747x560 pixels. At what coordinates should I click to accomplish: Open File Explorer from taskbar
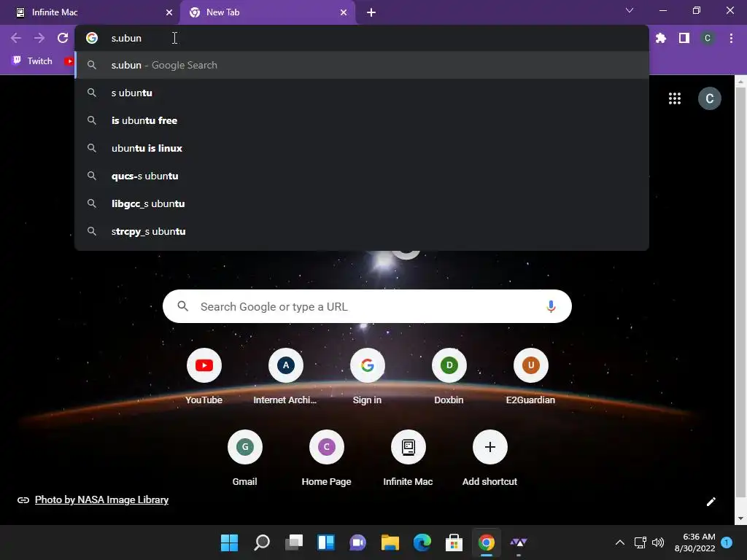(x=390, y=542)
